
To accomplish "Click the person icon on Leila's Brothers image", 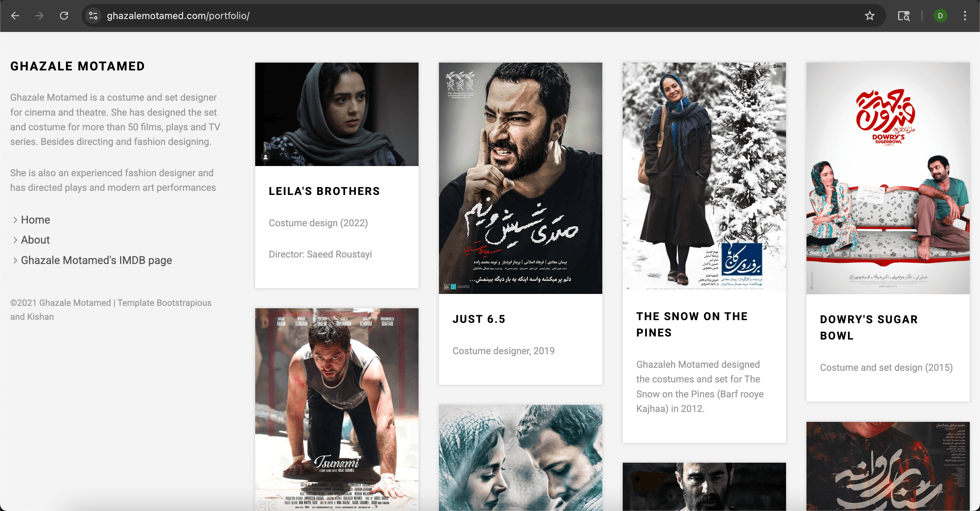I will [x=265, y=157].
